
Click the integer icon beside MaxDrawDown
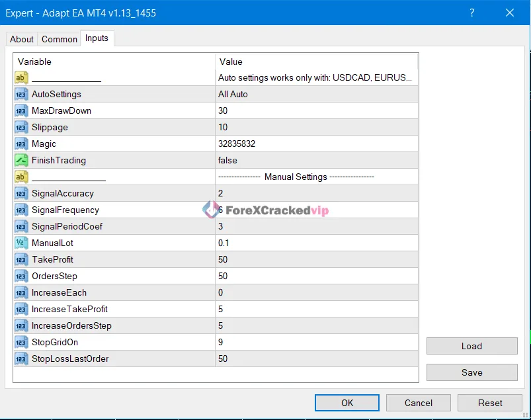(21, 110)
